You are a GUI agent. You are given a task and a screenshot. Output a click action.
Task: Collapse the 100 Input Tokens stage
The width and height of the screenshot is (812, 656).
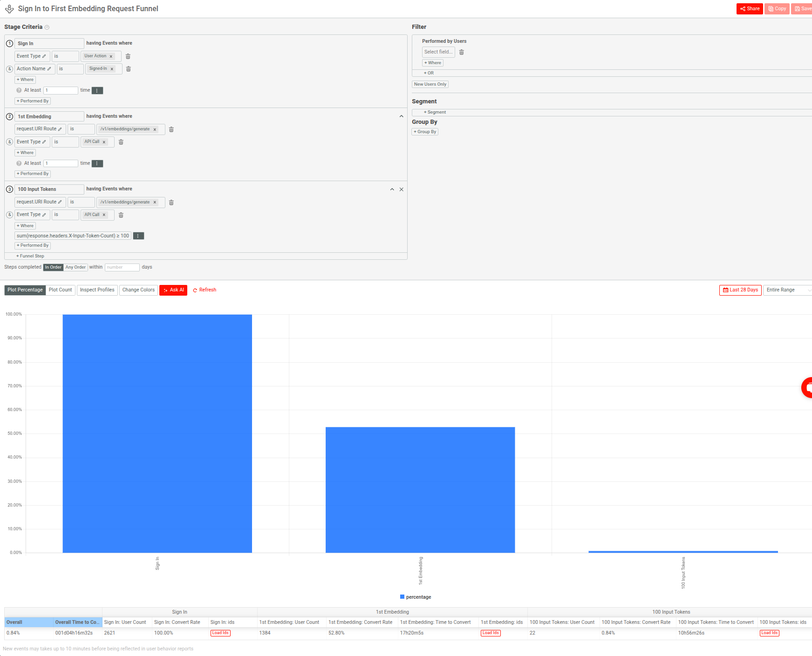pyautogui.click(x=392, y=189)
